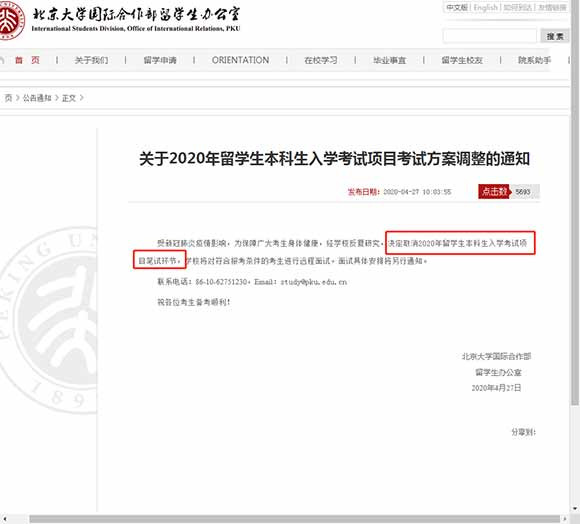
Task: Click the 5693 view count value
Action: pyautogui.click(x=523, y=192)
